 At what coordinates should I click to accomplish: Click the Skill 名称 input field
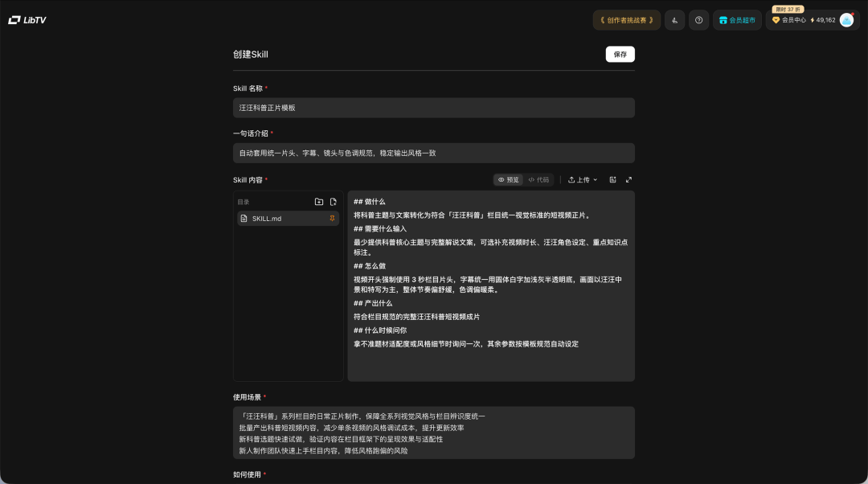433,108
